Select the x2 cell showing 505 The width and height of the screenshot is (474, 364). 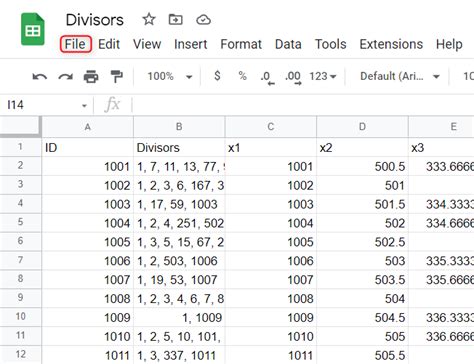pos(362,336)
